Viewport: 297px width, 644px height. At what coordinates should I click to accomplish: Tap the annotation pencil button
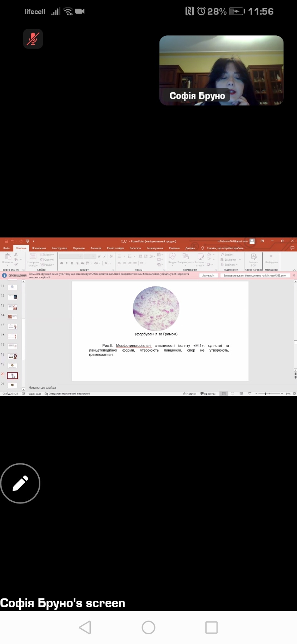click(x=20, y=483)
